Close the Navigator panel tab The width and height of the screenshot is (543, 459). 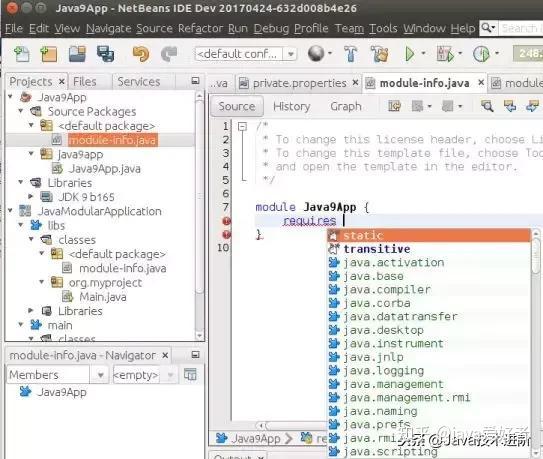[165, 355]
